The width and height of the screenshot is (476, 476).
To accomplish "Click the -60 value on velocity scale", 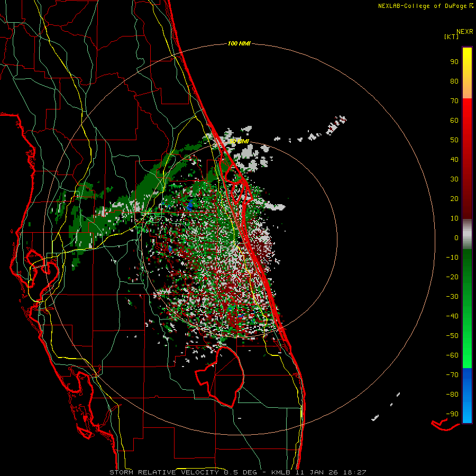I will click(x=452, y=355).
